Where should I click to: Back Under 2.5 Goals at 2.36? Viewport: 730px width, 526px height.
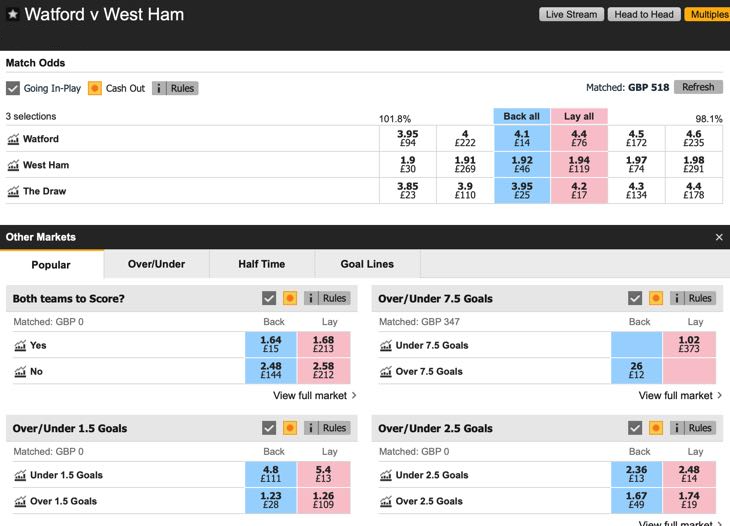[636, 474]
